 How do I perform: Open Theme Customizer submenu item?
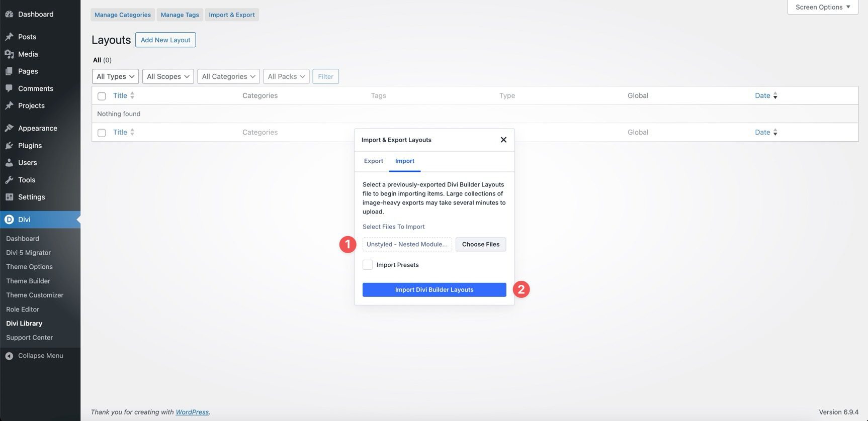pyautogui.click(x=35, y=295)
